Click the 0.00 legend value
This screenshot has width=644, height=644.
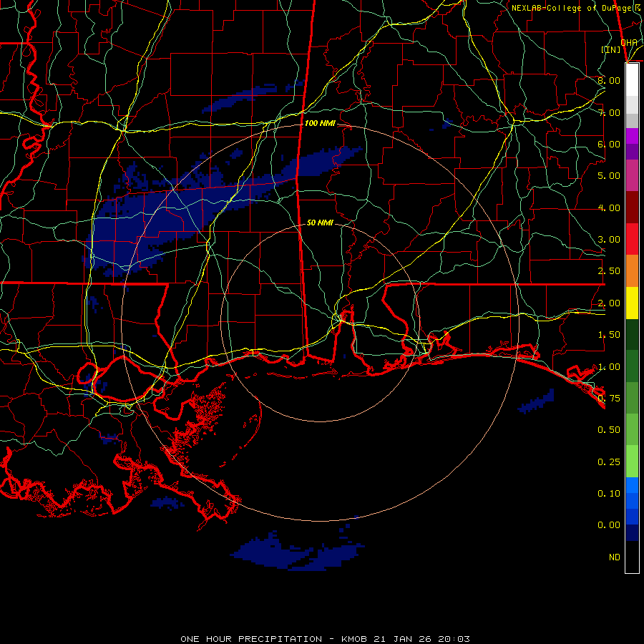click(609, 525)
